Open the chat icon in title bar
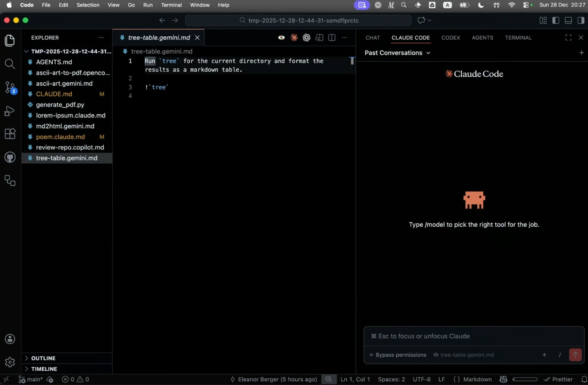Screen dimensions: 588x385 [x=421, y=20]
